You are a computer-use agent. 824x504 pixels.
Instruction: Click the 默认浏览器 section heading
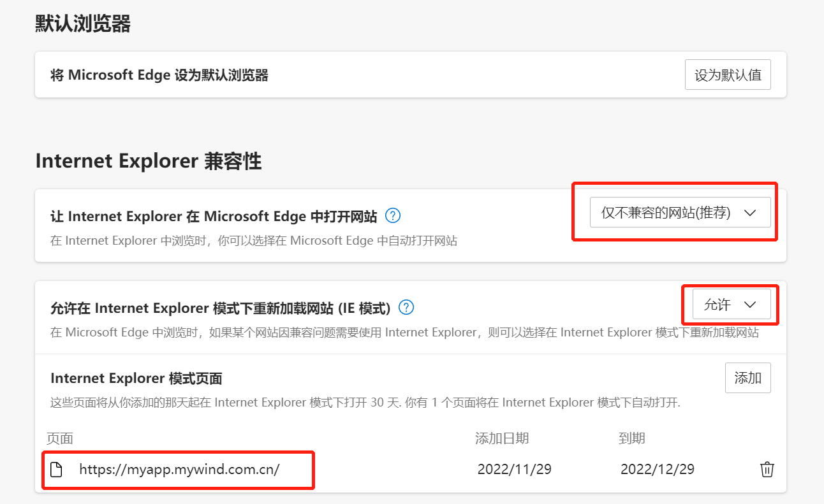pos(83,24)
